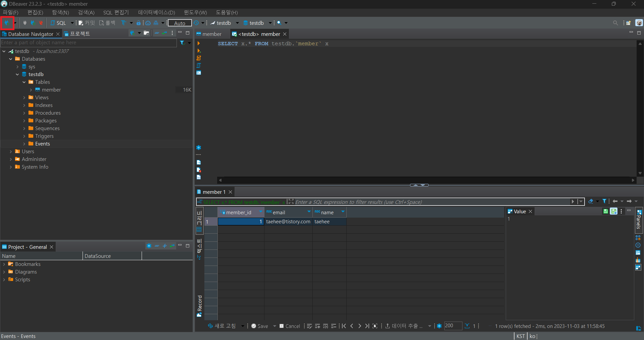Collapse the Tables folder node
Image resolution: width=644 pixels, height=340 pixels.
pos(24,82)
